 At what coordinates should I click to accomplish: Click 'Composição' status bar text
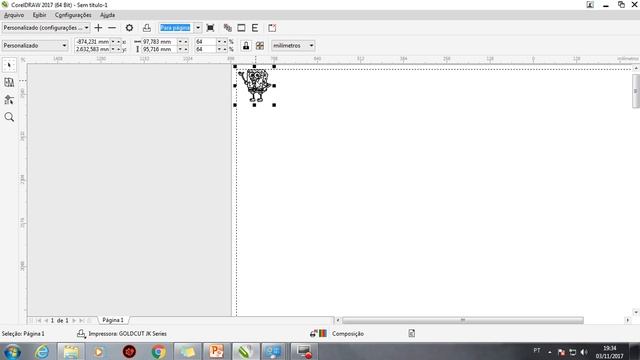click(x=348, y=333)
